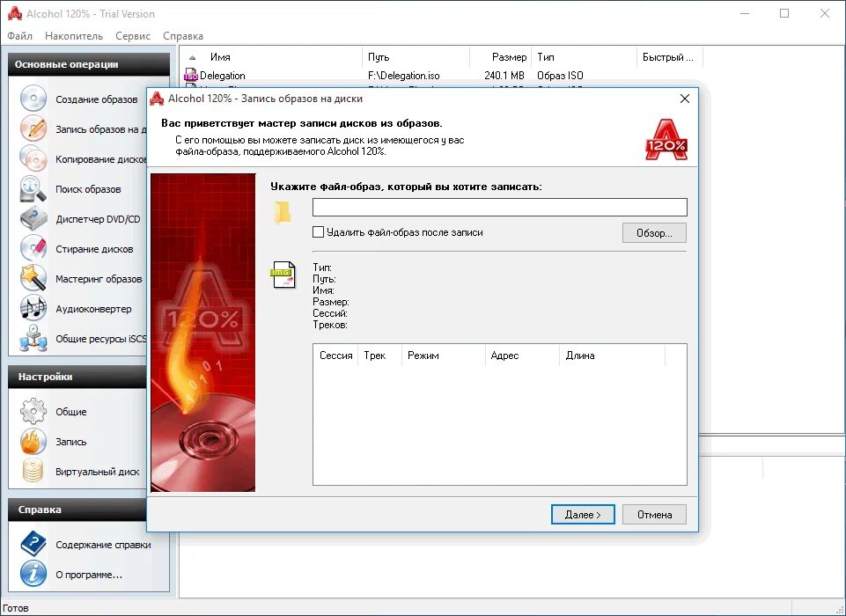
Task: Open Виртуальный диск settings link
Action: tap(97, 472)
